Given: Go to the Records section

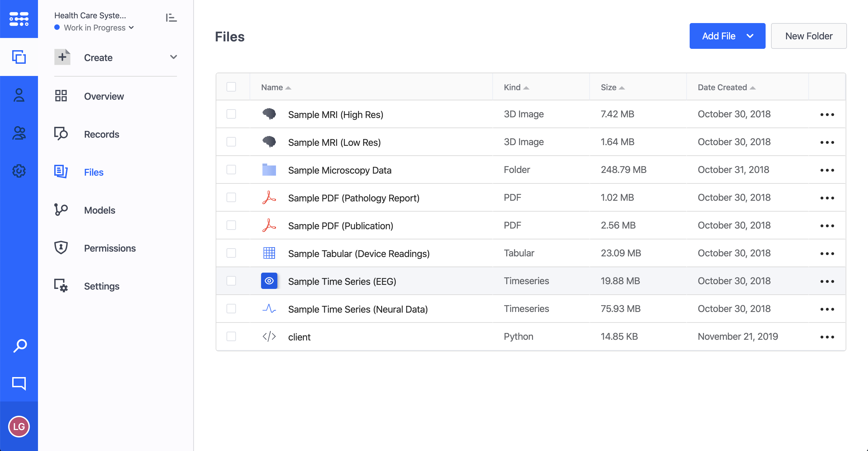Looking at the screenshot, I should (x=101, y=134).
